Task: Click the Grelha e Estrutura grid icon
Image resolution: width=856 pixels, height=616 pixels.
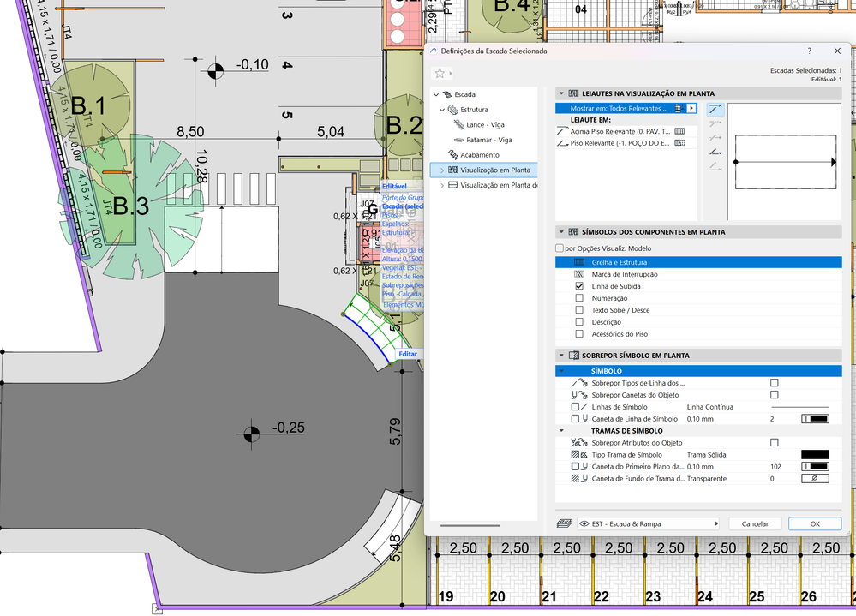Action: 579,262
